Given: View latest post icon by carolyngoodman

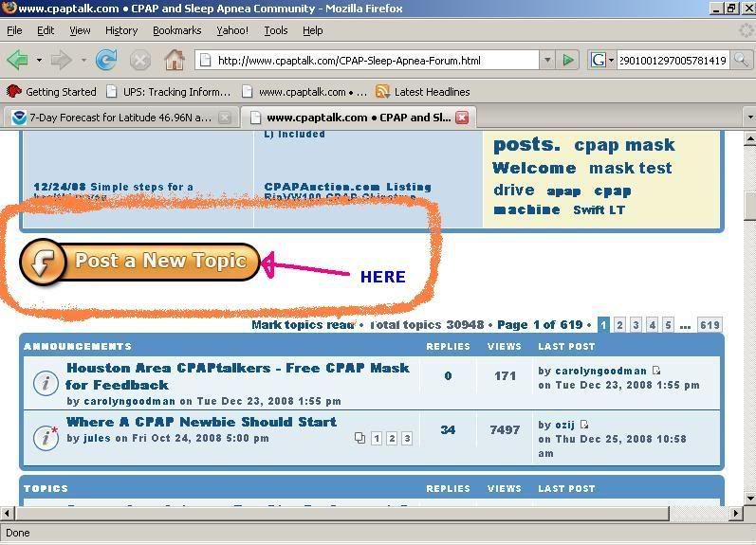Looking at the screenshot, I should pos(656,370).
